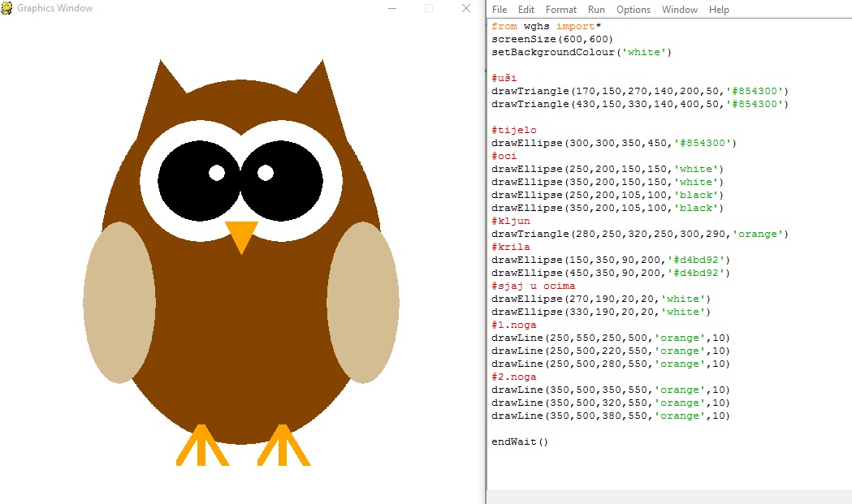Click the '#1.noga' comment
The image size is (852, 504).
point(514,325)
